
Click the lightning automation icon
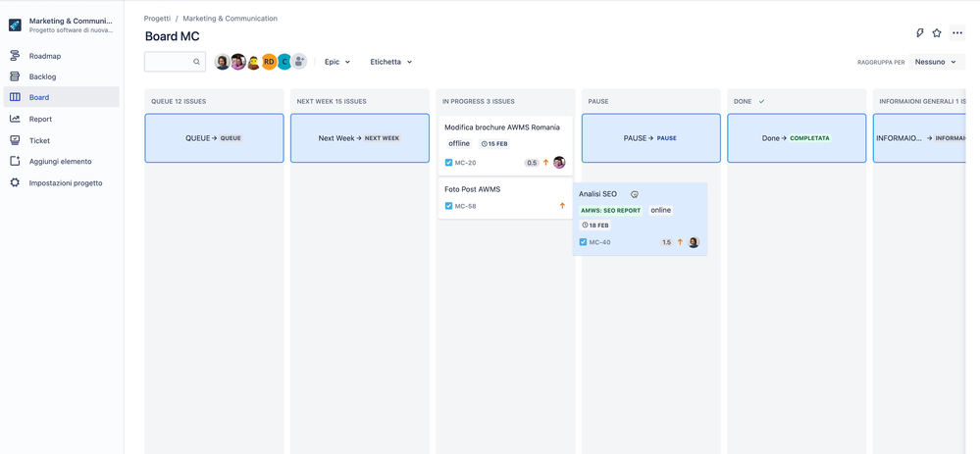point(919,33)
